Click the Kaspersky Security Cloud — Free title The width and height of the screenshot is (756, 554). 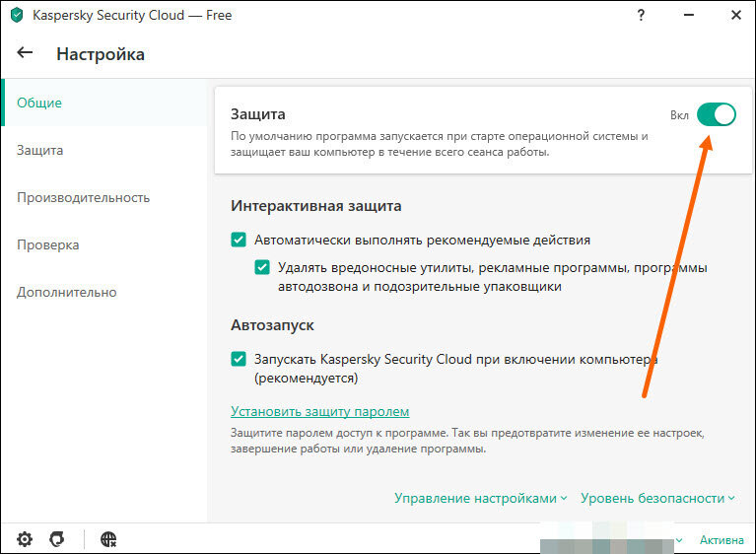coord(132,15)
